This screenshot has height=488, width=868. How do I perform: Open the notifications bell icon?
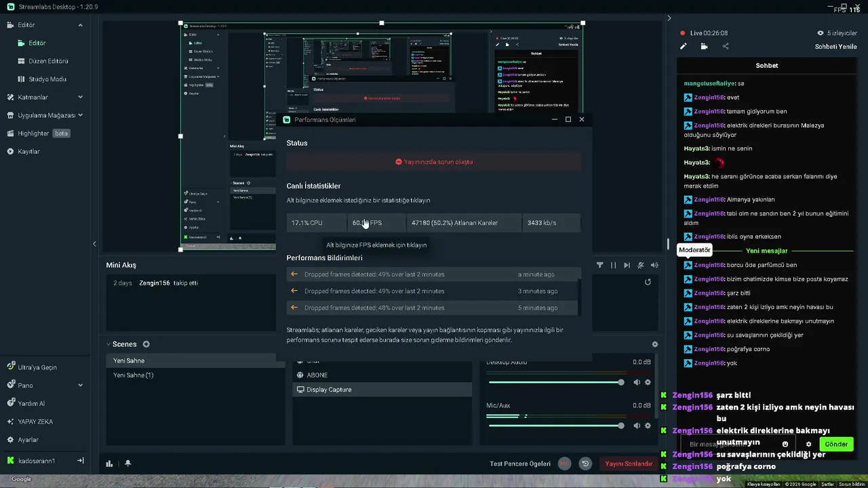[127, 464]
